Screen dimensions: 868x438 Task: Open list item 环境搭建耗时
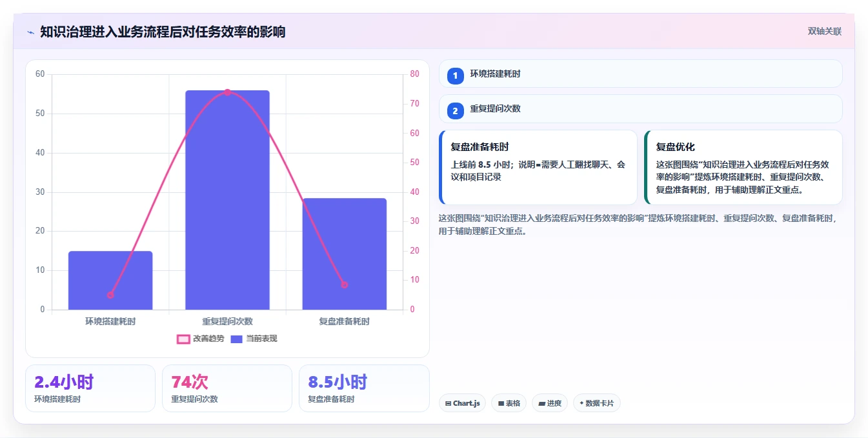[x=640, y=74]
